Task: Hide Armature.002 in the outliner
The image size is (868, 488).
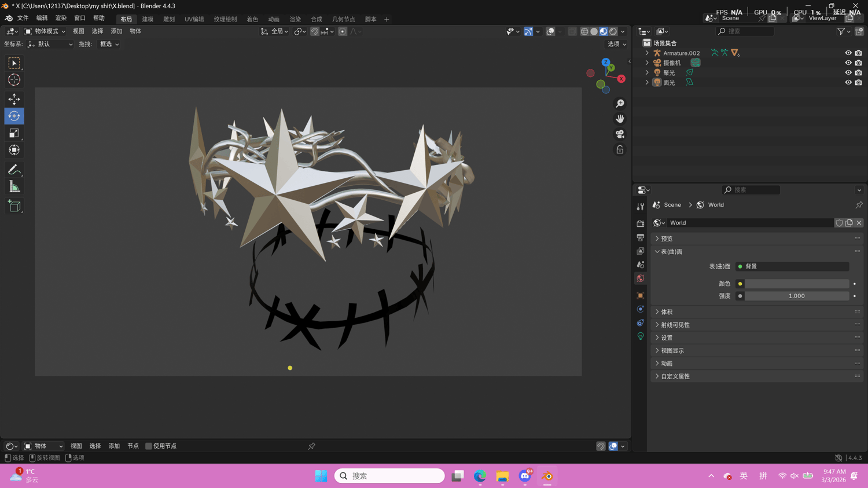Action: click(848, 53)
